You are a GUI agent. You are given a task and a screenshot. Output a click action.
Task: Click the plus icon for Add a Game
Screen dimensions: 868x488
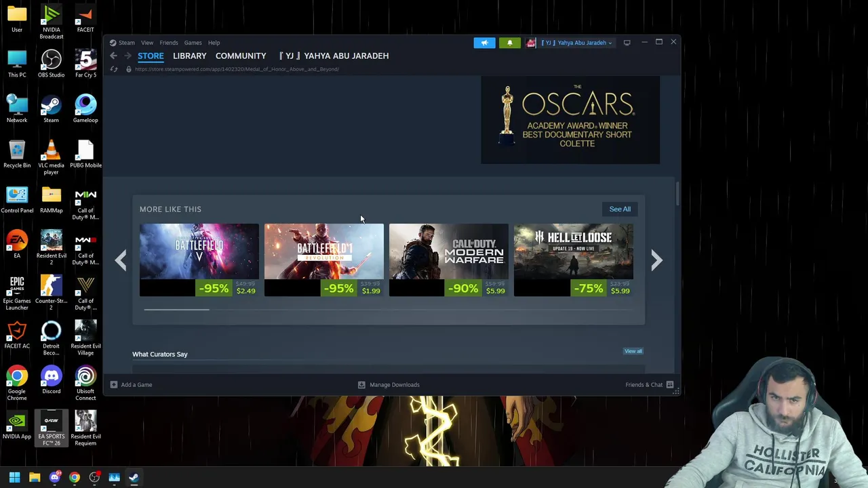[x=114, y=384]
